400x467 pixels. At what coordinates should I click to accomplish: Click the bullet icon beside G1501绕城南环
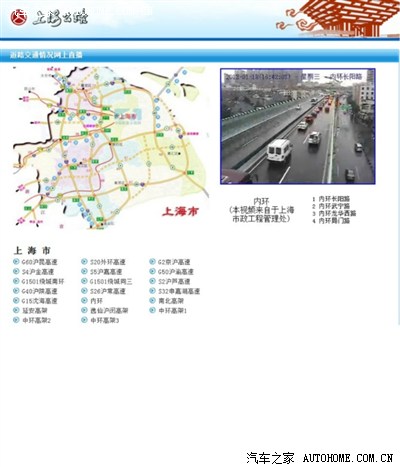(16, 281)
